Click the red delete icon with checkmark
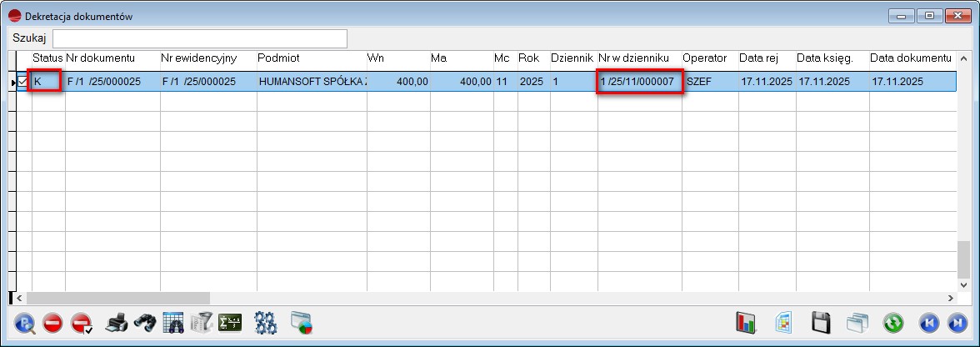980x347 pixels. [x=82, y=323]
